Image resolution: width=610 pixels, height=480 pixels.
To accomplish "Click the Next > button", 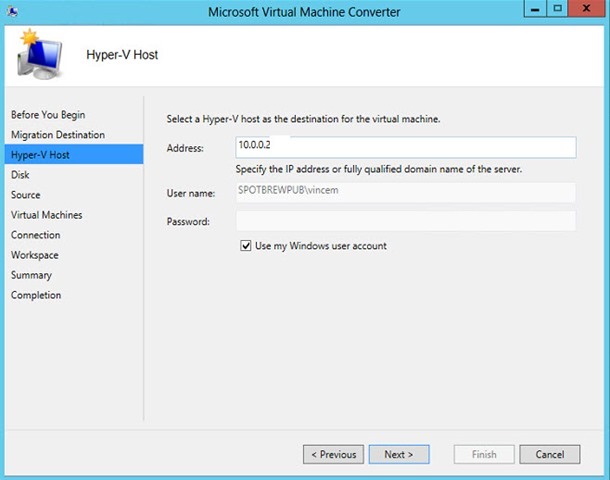I will point(399,454).
